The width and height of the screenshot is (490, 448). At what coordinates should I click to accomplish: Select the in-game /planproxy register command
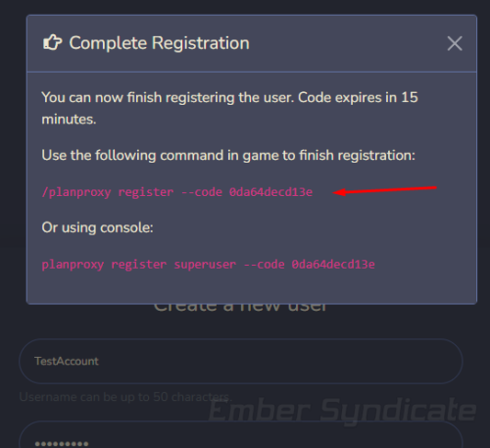click(x=177, y=192)
